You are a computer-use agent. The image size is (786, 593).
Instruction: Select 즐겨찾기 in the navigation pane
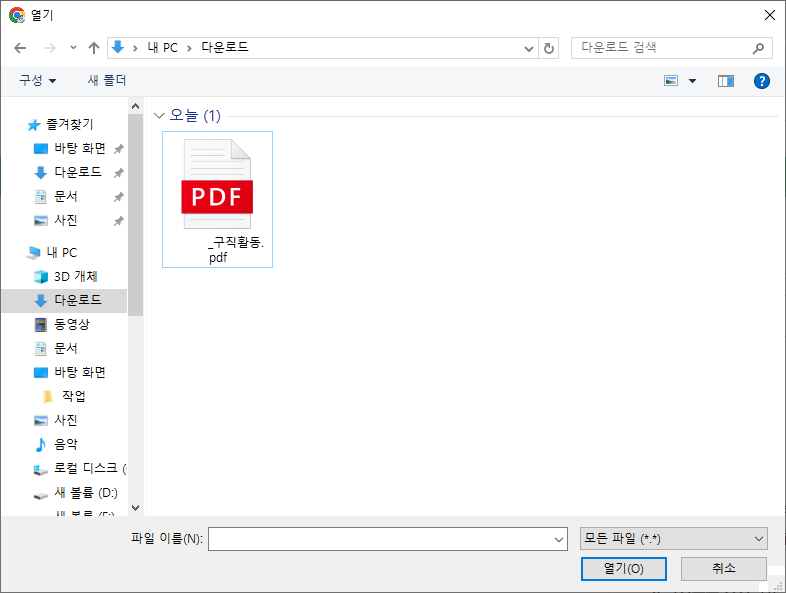70,124
